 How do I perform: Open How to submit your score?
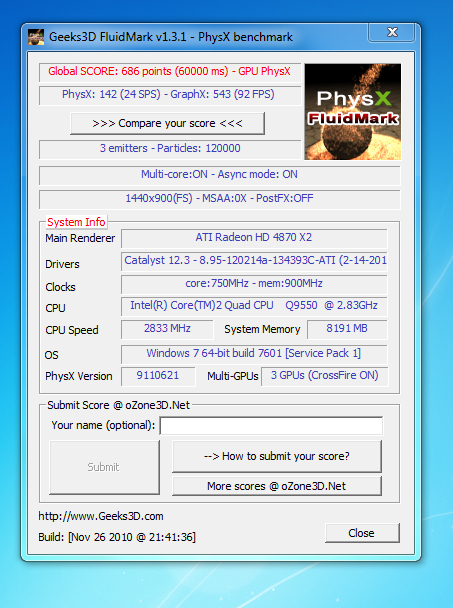tap(277, 456)
